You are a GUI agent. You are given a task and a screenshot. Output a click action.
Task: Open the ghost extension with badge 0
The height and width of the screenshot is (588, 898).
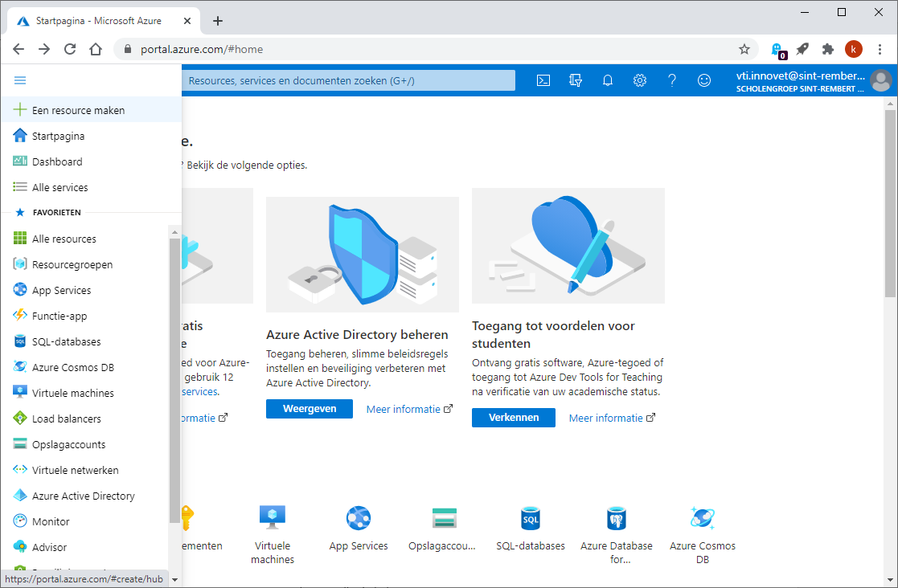(777, 50)
